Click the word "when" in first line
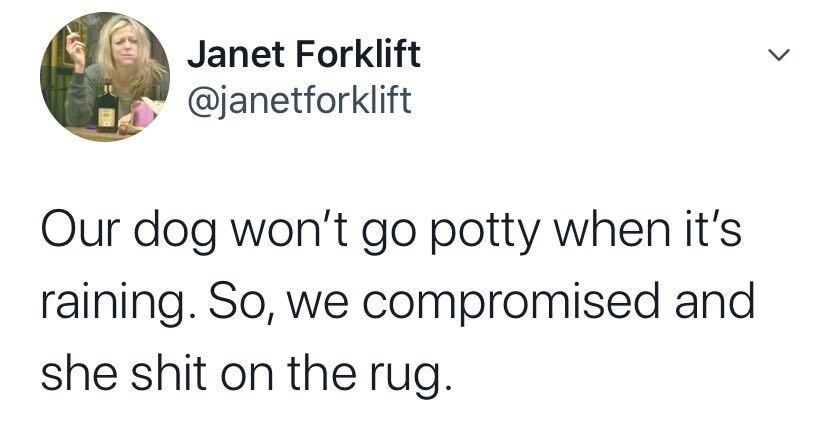Image resolution: width=821 pixels, height=447 pixels. (612, 230)
